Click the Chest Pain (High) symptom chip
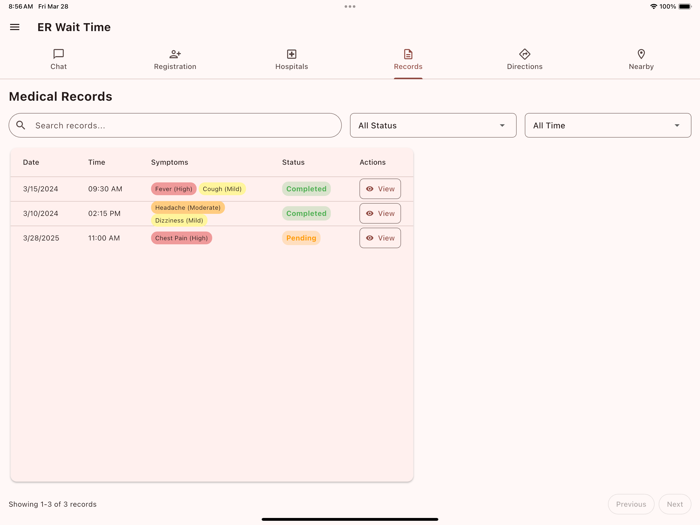This screenshot has width=700, height=525. click(x=181, y=238)
